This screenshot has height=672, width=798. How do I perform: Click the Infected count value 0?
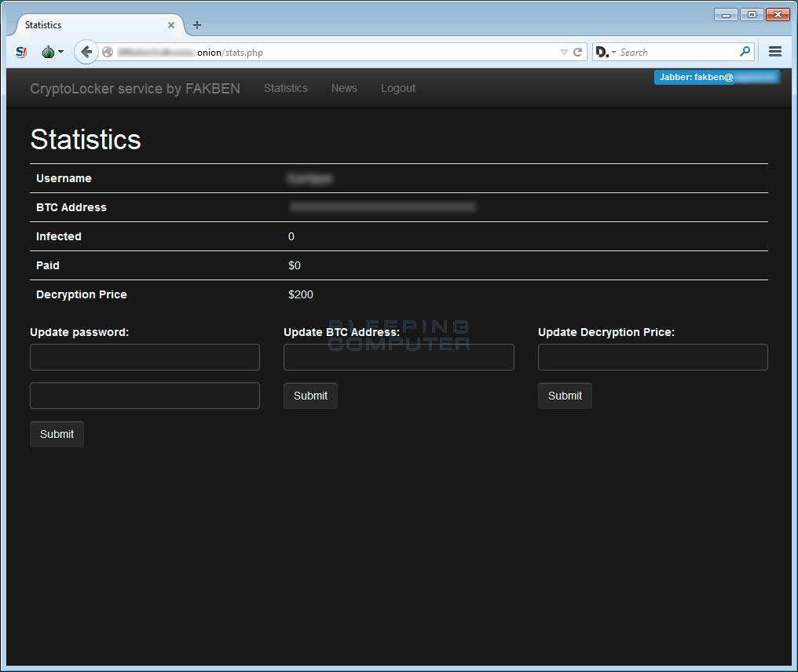pyautogui.click(x=291, y=236)
